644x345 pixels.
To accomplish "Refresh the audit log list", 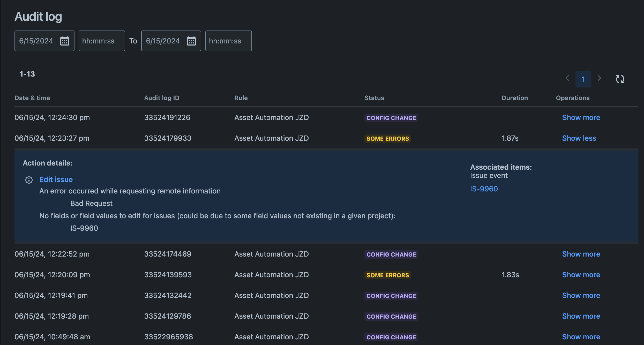I will (x=620, y=79).
